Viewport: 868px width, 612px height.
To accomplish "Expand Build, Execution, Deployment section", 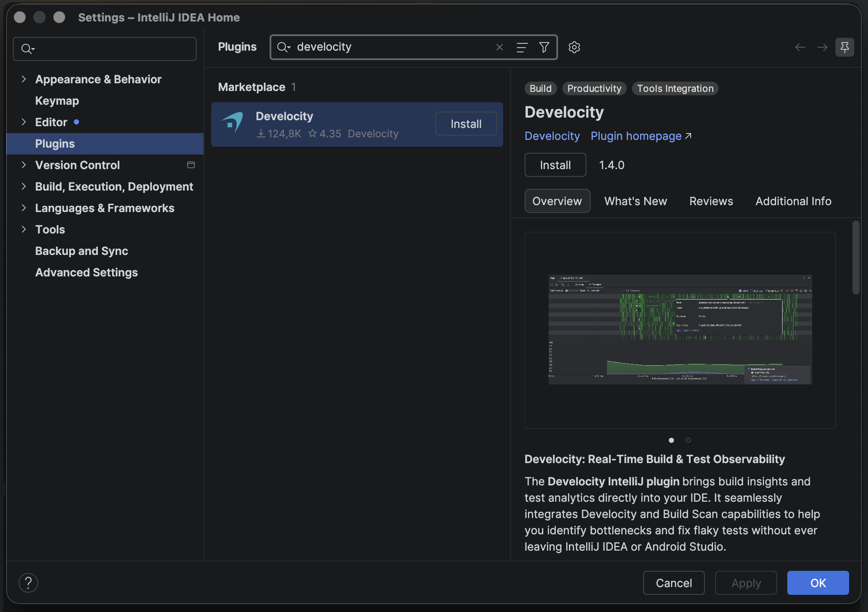I will 24,186.
